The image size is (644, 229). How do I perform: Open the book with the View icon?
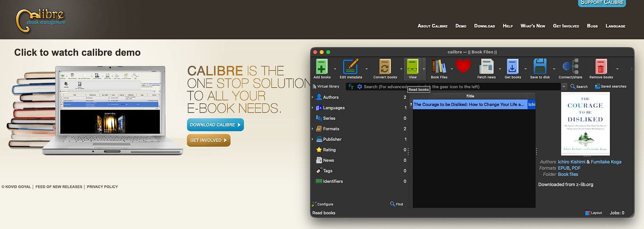coord(413,66)
